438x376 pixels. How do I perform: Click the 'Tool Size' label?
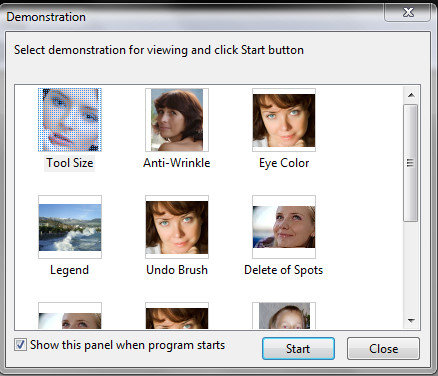[70, 163]
